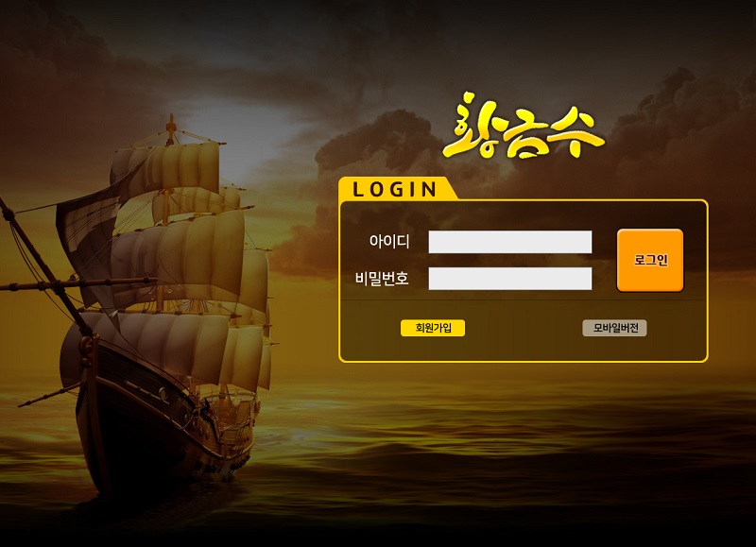Focus the 비밀번호 password input field
Image resolution: width=756 pixels, height=547 pixels.
[510, 279]
